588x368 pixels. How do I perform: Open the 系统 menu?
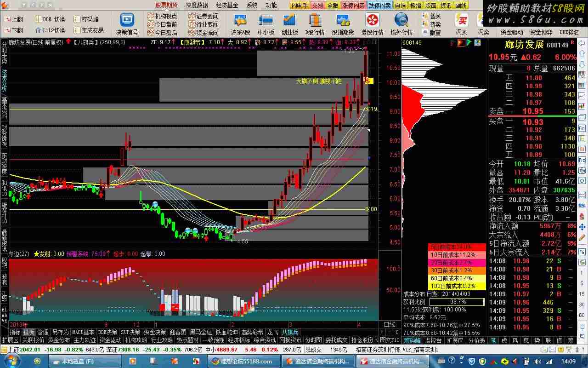pyautogui.click(x=252, y=5)
